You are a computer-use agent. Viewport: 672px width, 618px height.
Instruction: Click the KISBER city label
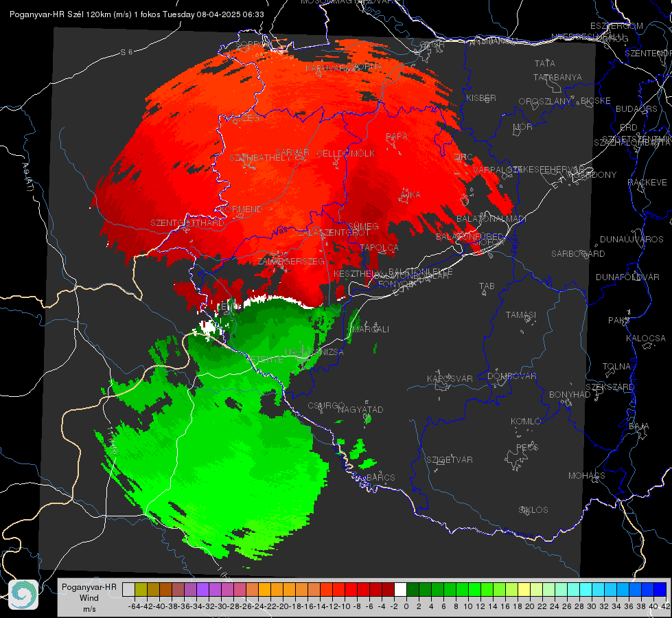(481, 98)
